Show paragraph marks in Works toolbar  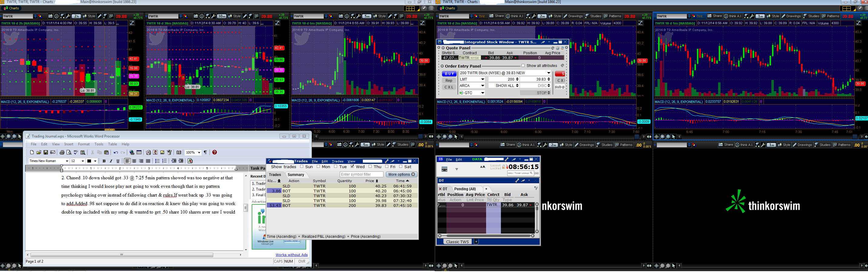point(205,153)
